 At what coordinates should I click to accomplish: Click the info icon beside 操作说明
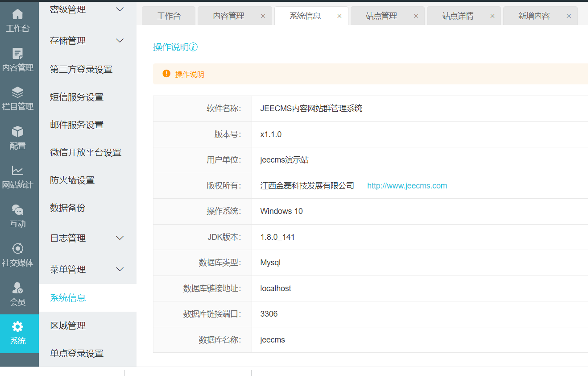coord(194,47)
